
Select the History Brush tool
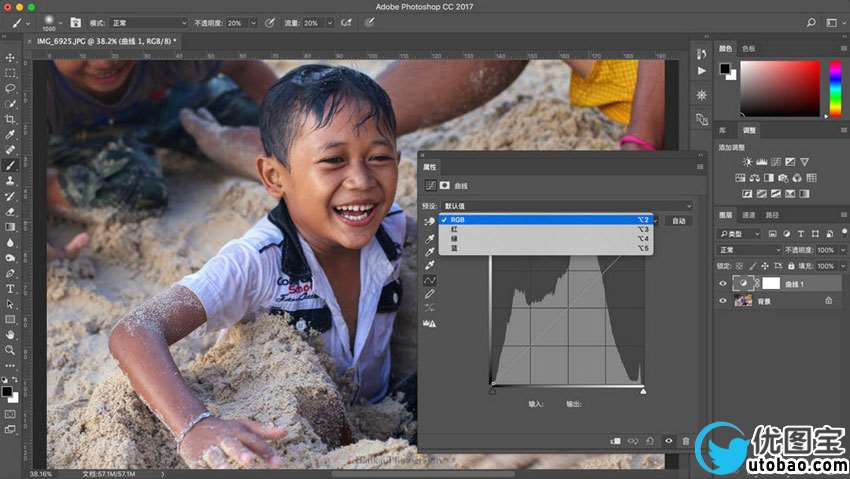10,196
